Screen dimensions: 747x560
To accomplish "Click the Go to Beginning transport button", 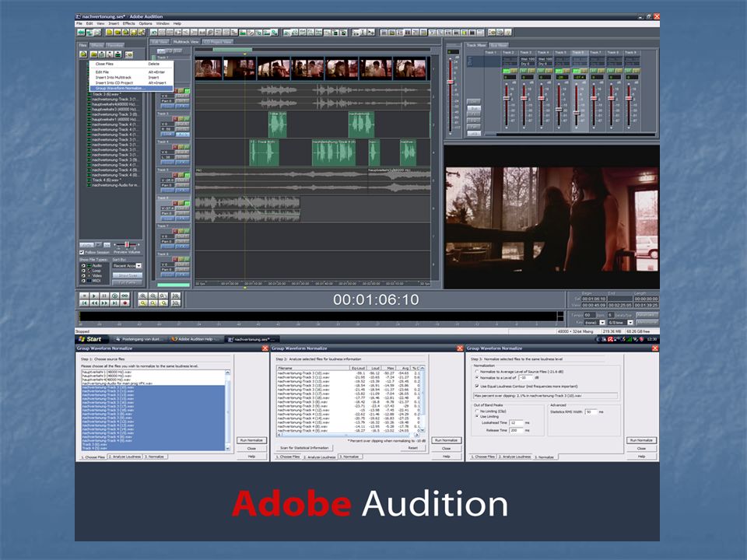I will point(84,303).
